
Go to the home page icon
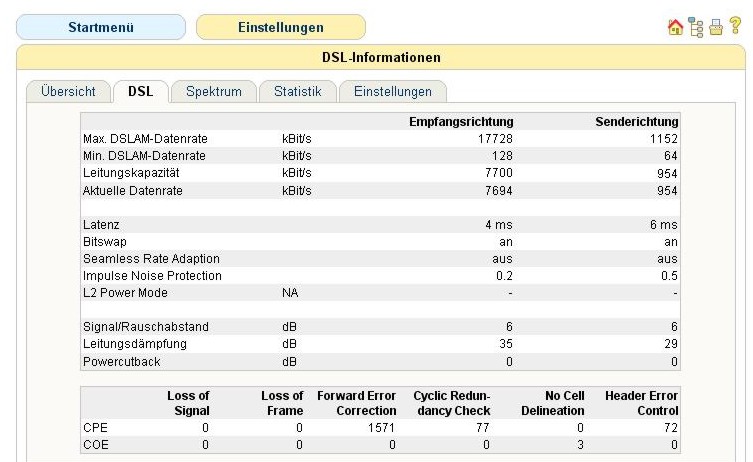[x=674, y=28]
